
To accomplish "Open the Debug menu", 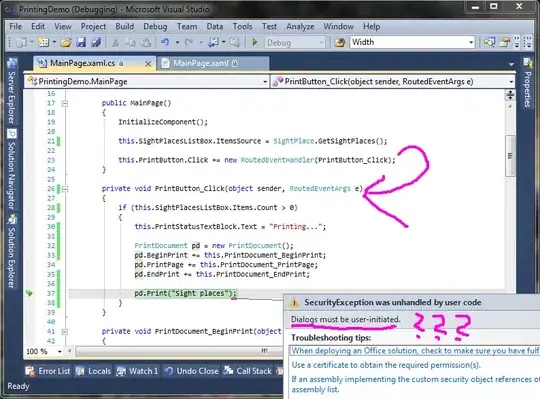I will [x=155, y=27].
